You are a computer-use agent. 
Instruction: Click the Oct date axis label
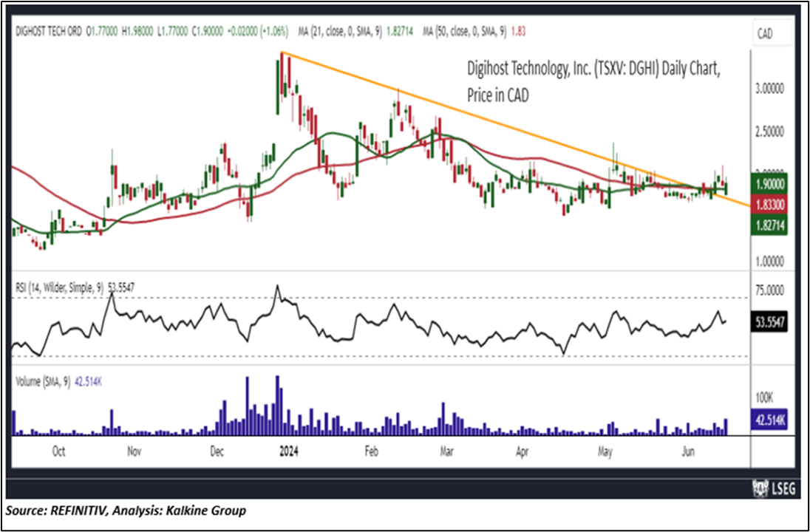click(x=59, y=451)
